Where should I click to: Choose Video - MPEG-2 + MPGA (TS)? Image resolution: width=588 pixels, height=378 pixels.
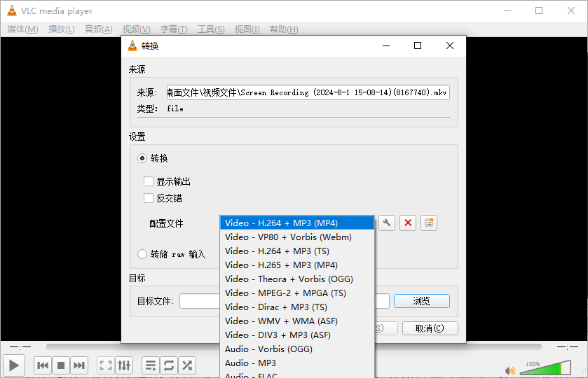[297, 293]
